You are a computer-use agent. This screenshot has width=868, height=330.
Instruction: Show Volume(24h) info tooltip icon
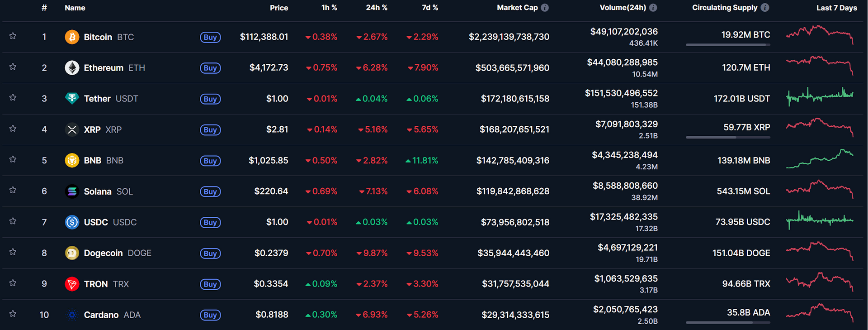(x=653, y=8)
